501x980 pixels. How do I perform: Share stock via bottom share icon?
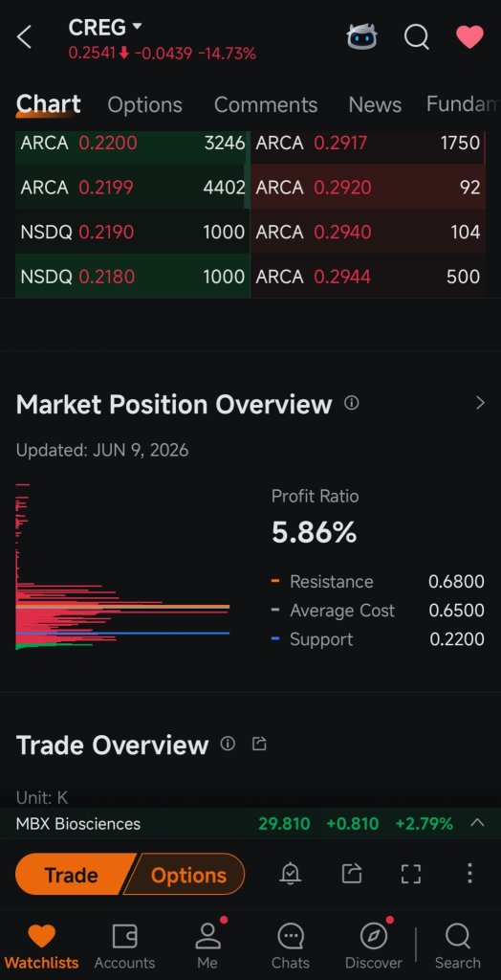click(352, 873)
